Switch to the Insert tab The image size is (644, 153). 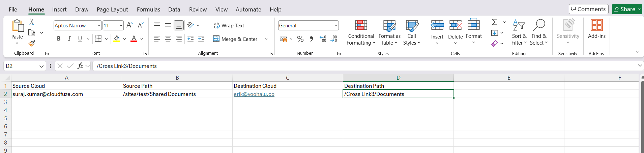[x=59, y=9]
